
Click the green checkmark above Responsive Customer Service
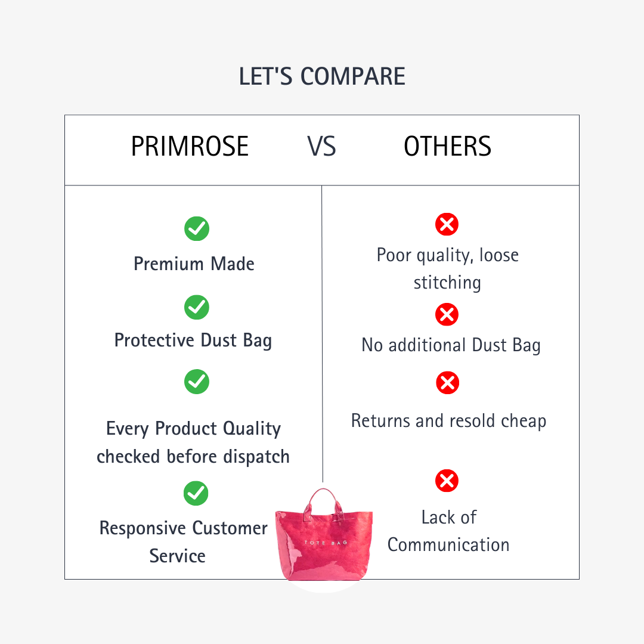coord(197,493)
